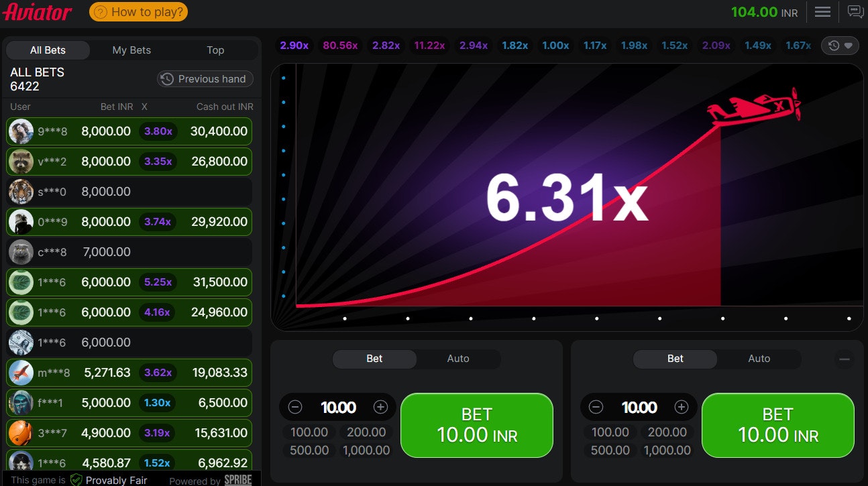Click the How to play? button

138,12
